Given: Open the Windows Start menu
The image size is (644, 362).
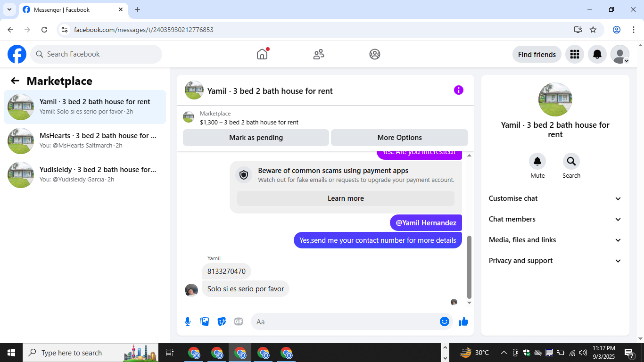Looking at the screenshot, I should (x=11, y=353).
